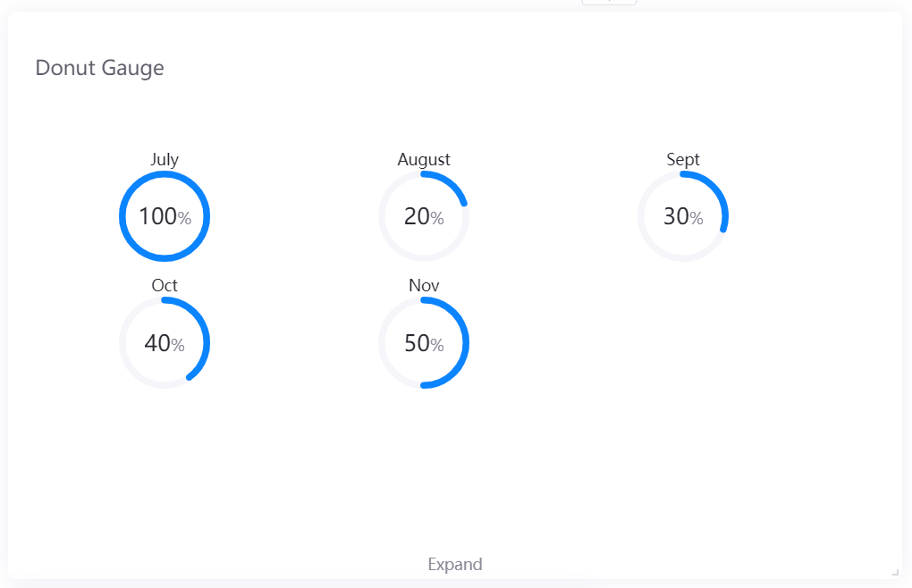Image resolution: width=912 pixels, height=588 pixels.
Task: Click the resize handle in card corner
Action: (x=895, y=571)
